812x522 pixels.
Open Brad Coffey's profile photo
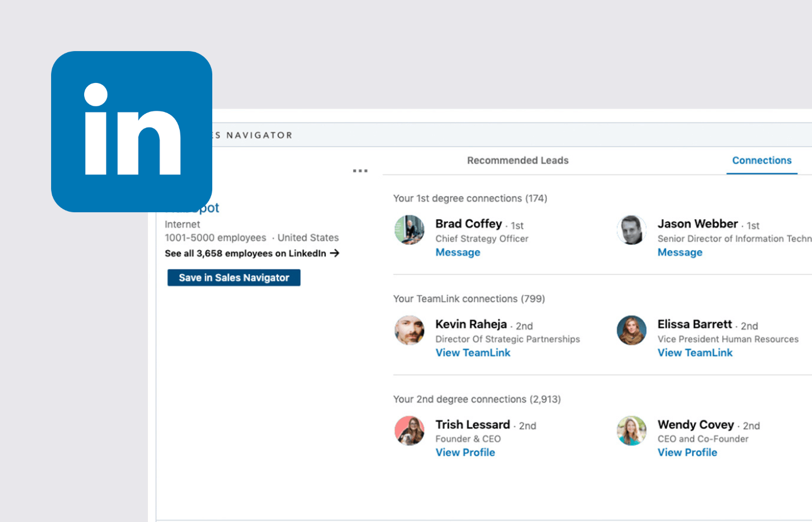pos(409,230)
